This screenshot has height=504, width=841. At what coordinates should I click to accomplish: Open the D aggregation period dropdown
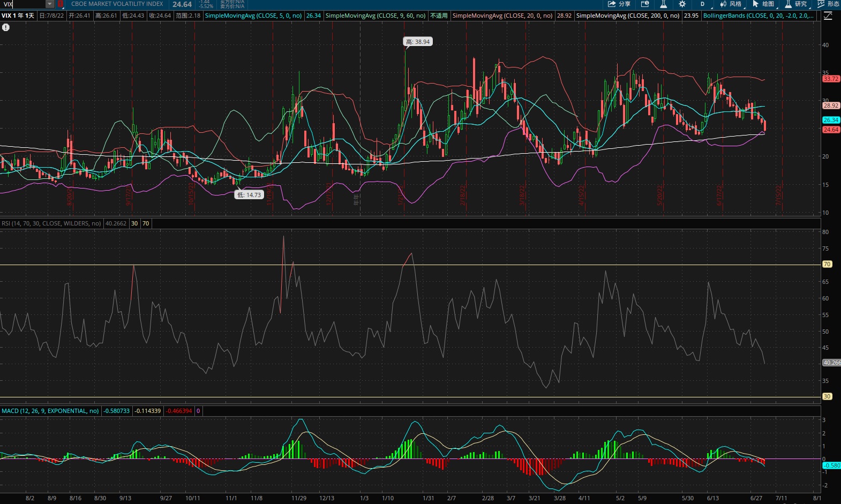[x=703, y=4]
